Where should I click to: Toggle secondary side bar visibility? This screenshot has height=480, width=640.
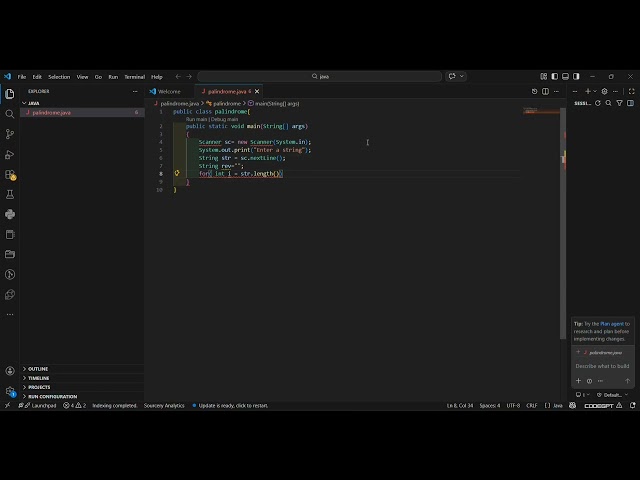576,76
